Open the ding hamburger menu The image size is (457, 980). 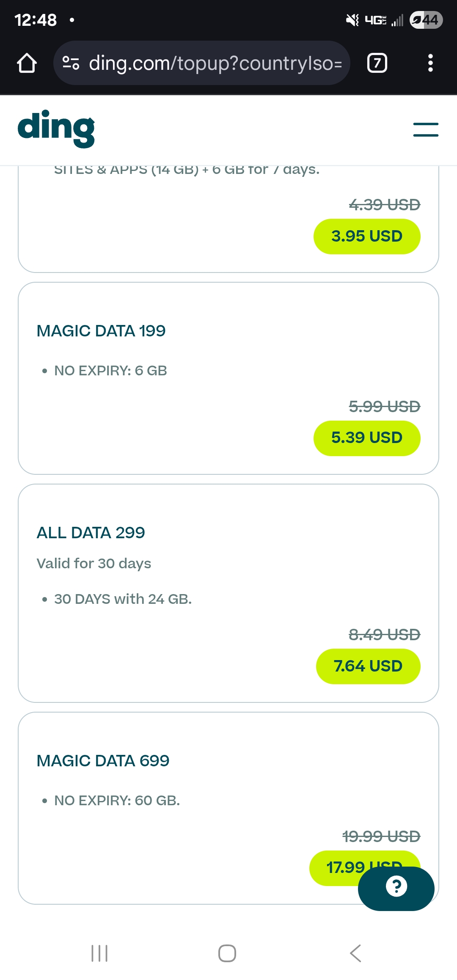(x=426, y=129)
